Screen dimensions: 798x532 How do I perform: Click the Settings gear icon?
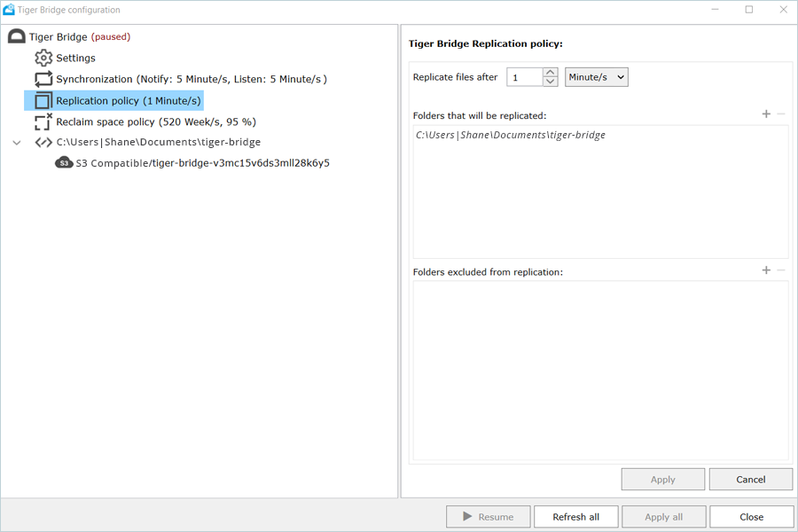43,58
